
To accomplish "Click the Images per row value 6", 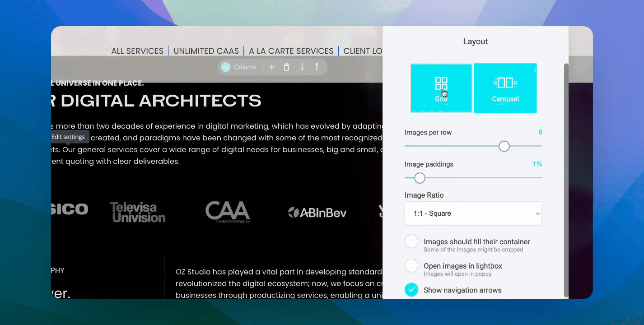I will 540,132.
